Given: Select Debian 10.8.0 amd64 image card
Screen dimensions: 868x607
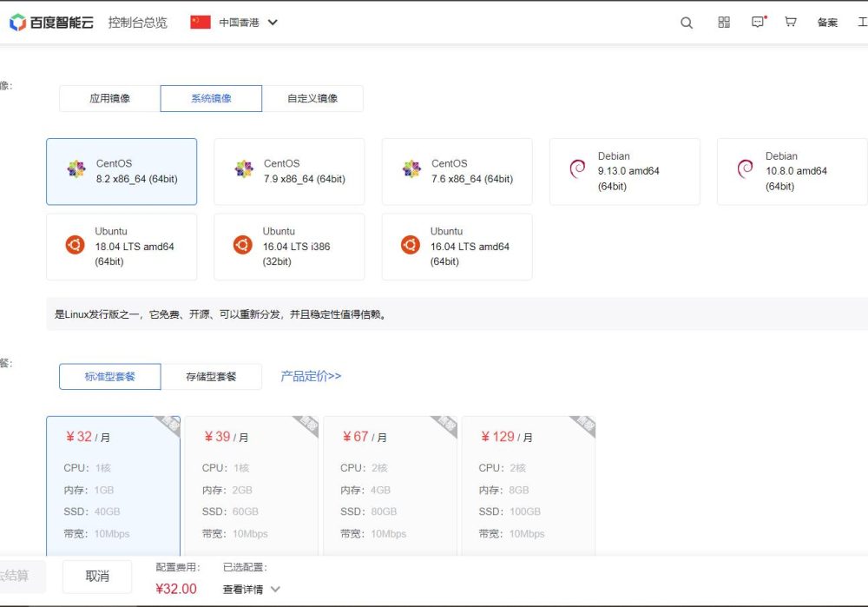Looking at the screenshot, I should point(792,172).
